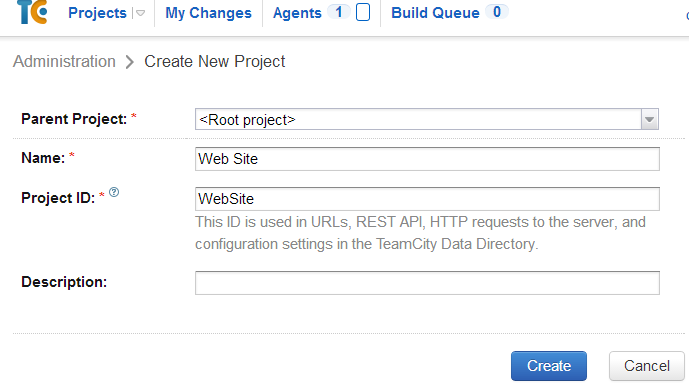
Task: Switch to the My Changes tab
Action: (208, 13)
